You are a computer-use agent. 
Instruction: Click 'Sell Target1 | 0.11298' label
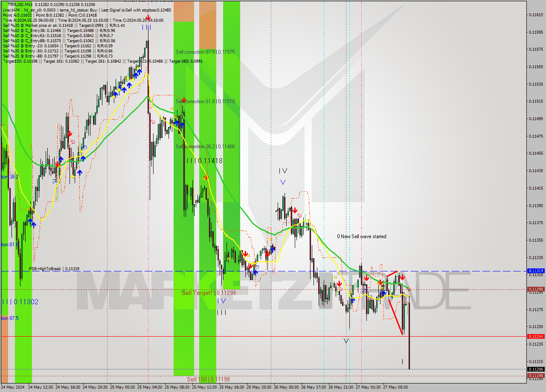pos(209,293)
